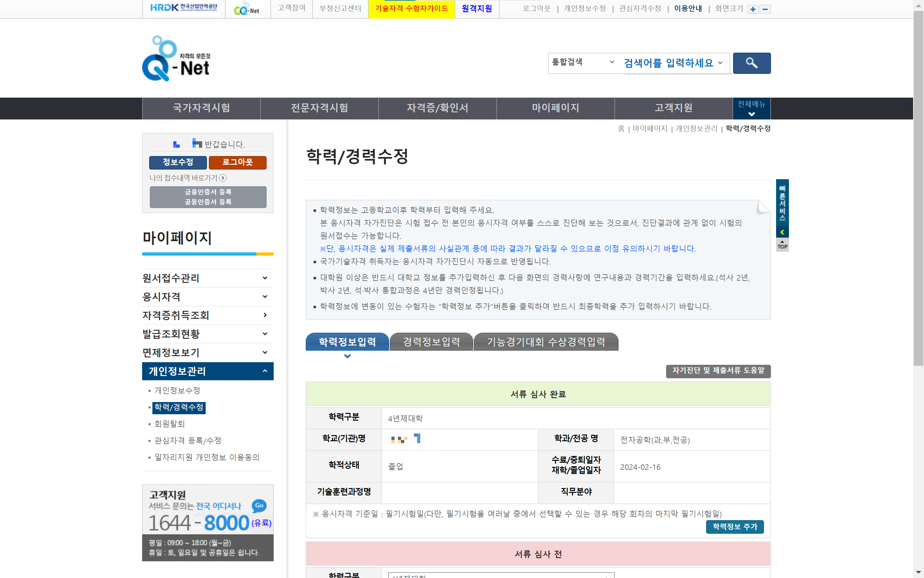This screenshot has width=924, height=578.
Task: Click the 4년제대학 education type value
Action: tap(405, 419)
